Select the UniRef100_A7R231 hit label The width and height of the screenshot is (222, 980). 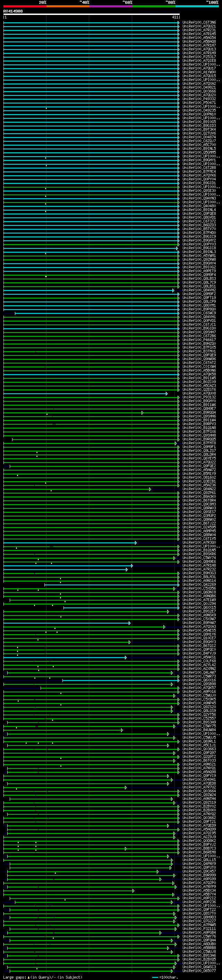[x=199, y=30]
